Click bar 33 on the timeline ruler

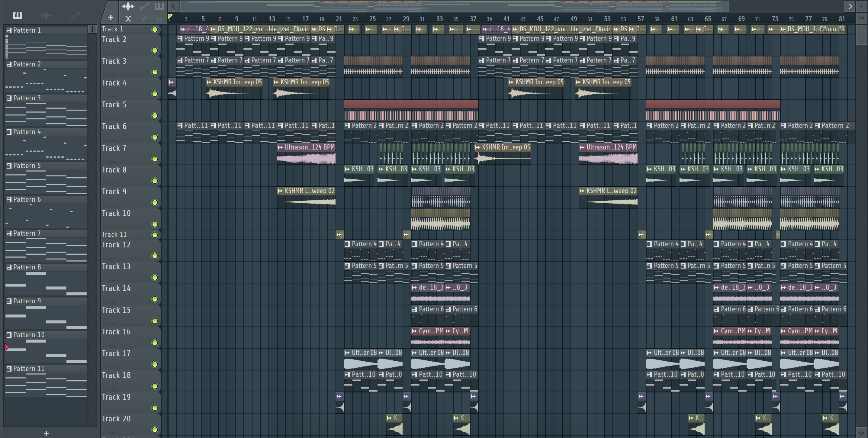(x=439, y=19)
